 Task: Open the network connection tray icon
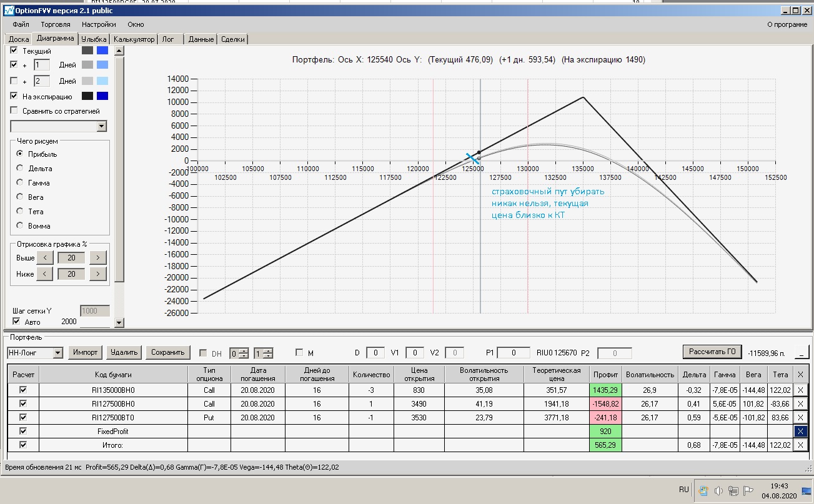pyautogui.click(x=733, y=490)
